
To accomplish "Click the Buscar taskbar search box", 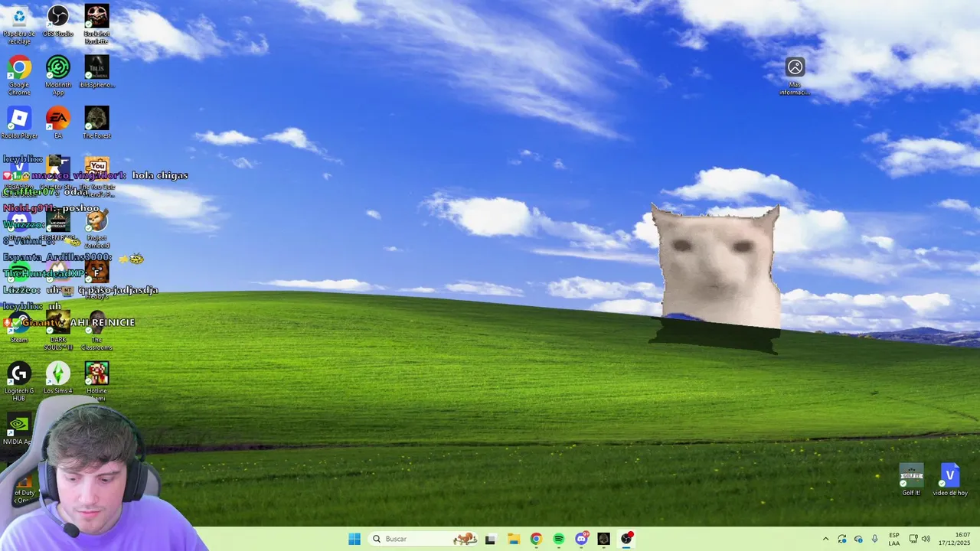I will [423, 539].
